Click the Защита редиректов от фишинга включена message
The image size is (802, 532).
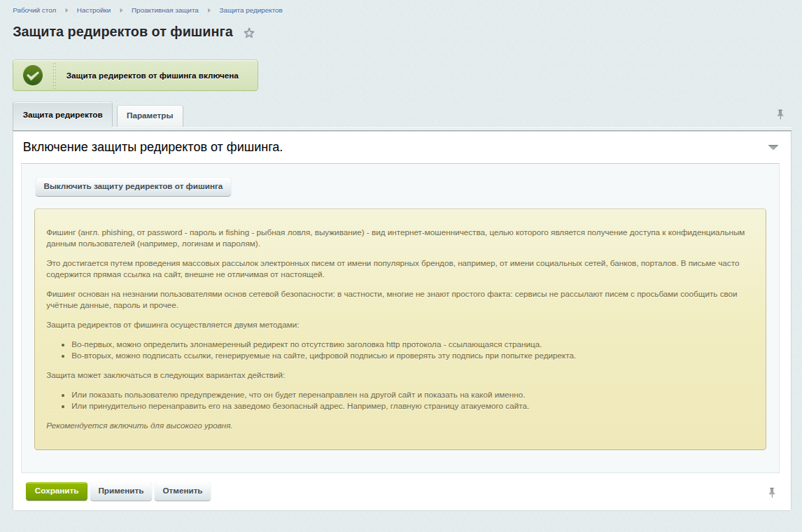tap(152, 76)
